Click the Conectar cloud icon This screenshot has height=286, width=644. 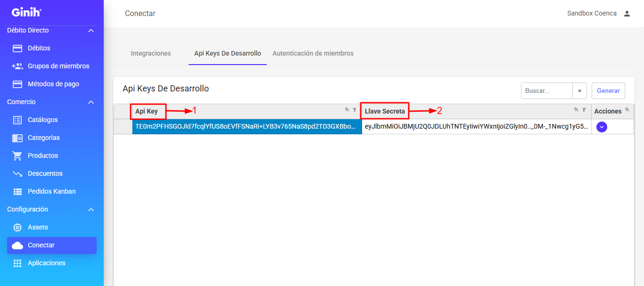pos(17,245)
